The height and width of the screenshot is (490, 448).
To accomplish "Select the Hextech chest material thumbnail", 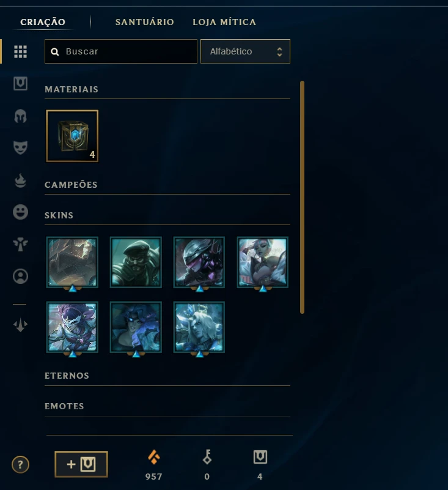I will click(x=72, y=136).
